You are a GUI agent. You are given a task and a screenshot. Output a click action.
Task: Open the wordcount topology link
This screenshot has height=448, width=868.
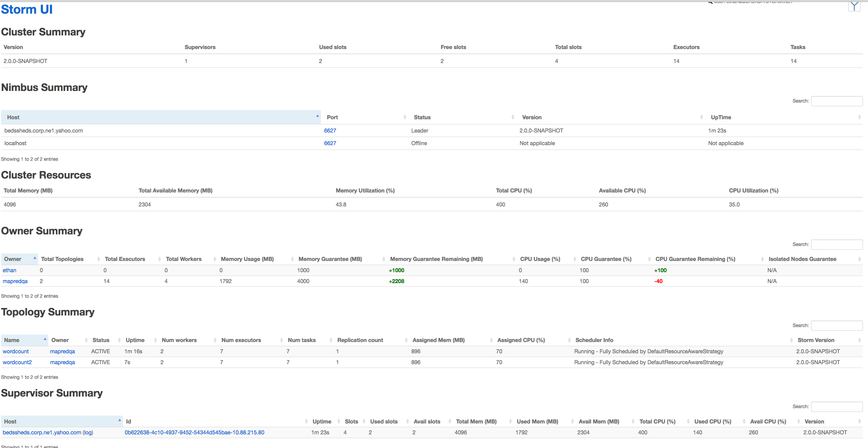click(16, 351)
